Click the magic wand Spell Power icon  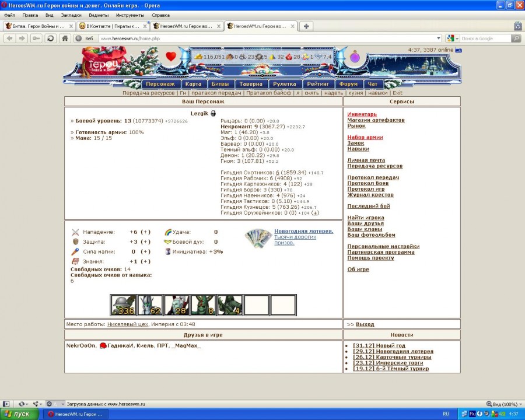click(x=75, y=251)
